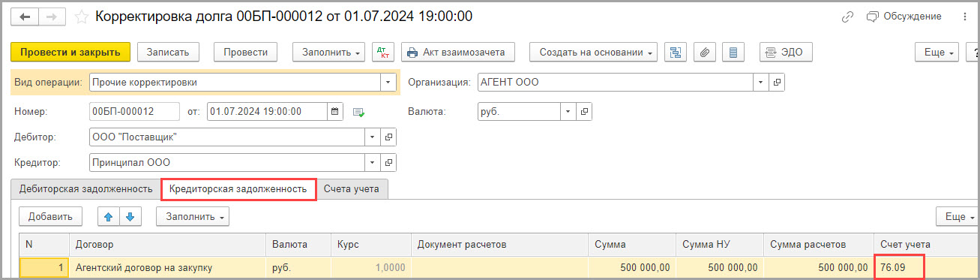Expand Организация dropdown arrow
This screenshot has width=980, height=280.
tap(761, 83)
